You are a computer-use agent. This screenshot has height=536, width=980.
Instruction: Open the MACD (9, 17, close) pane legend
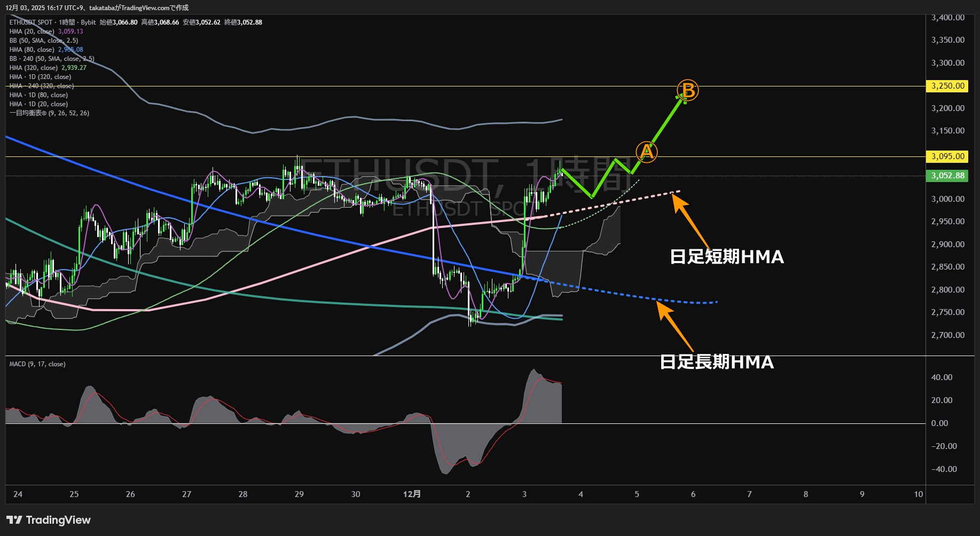[x=37, y=364]
